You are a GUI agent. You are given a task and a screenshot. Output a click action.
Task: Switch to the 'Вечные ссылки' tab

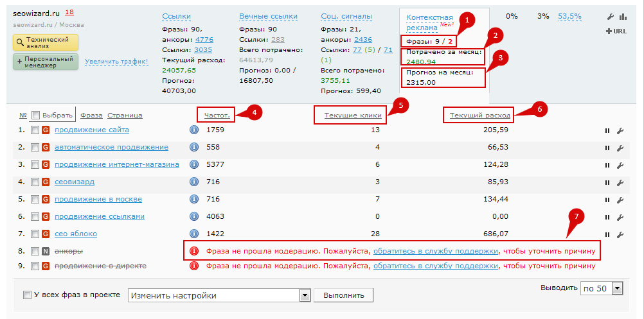click(268, 17)
